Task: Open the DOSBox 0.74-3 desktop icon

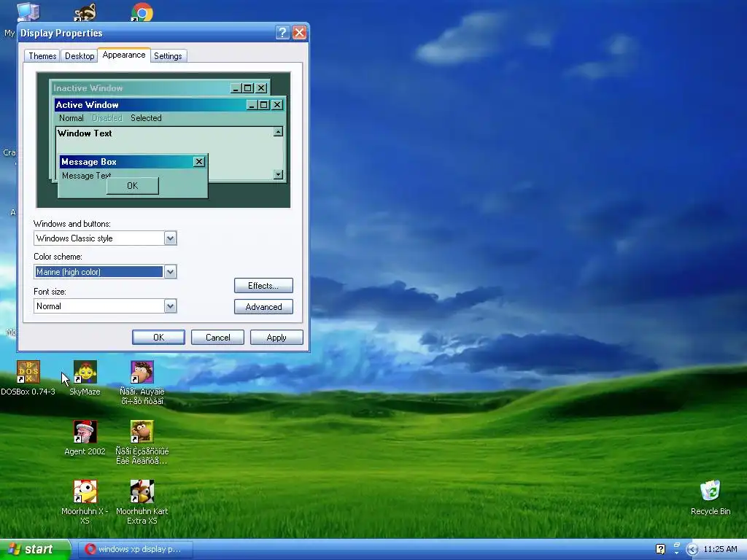Action: click(28, 372)
